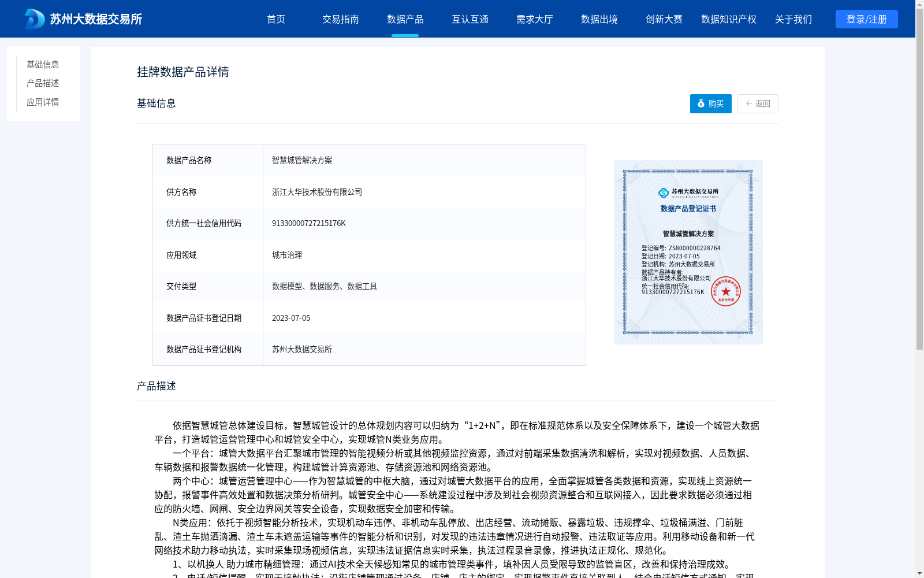This screenshot has width=924, height=578.
Task: Click the 交付类型 label cell
Action: (208, 287)
